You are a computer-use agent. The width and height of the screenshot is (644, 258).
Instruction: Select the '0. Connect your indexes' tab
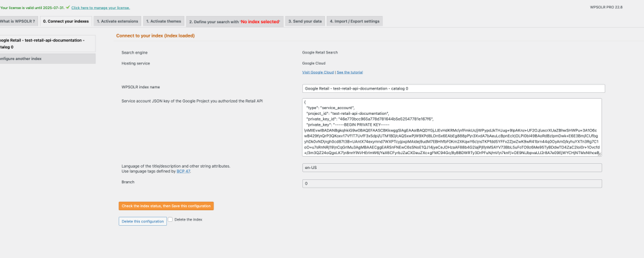pyautogui.click(x=66, y=21)
